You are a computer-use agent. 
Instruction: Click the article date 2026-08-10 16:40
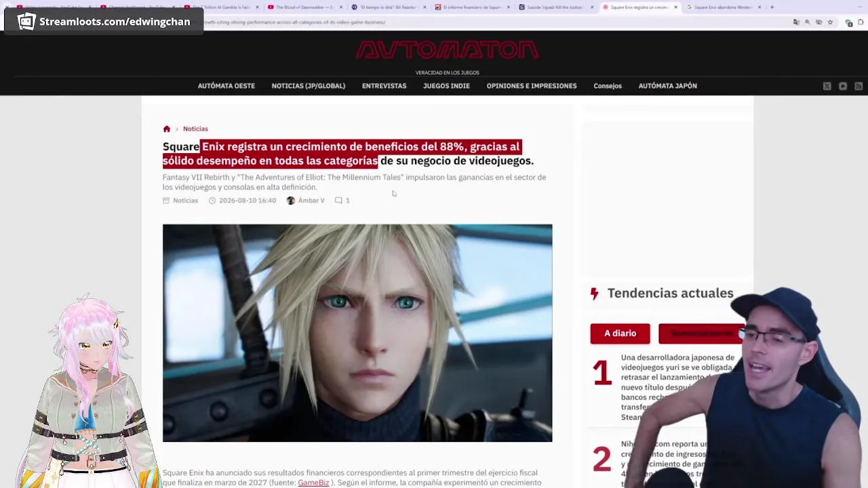tap(248, 201)
